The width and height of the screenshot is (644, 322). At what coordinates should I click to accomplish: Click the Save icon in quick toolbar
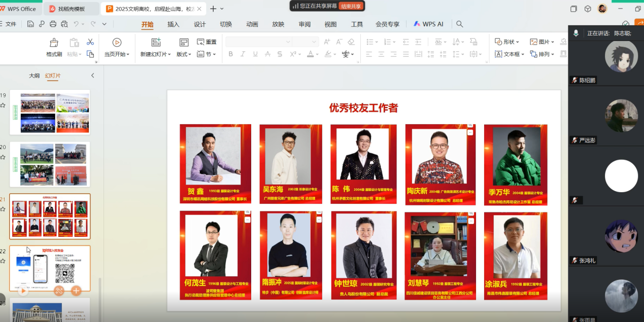pos(30,24)
